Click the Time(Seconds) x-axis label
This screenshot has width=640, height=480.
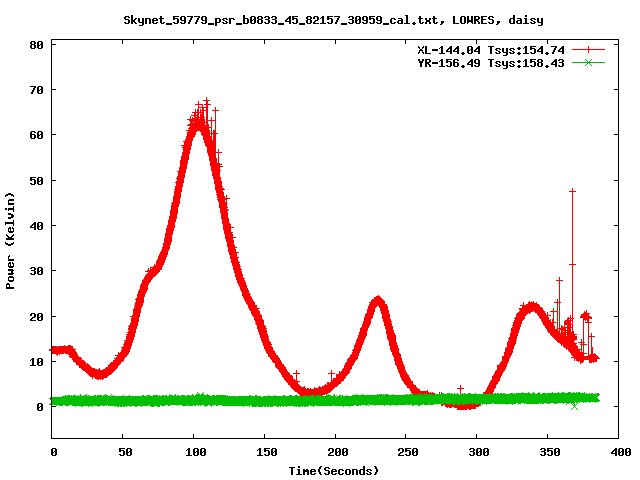334,471
